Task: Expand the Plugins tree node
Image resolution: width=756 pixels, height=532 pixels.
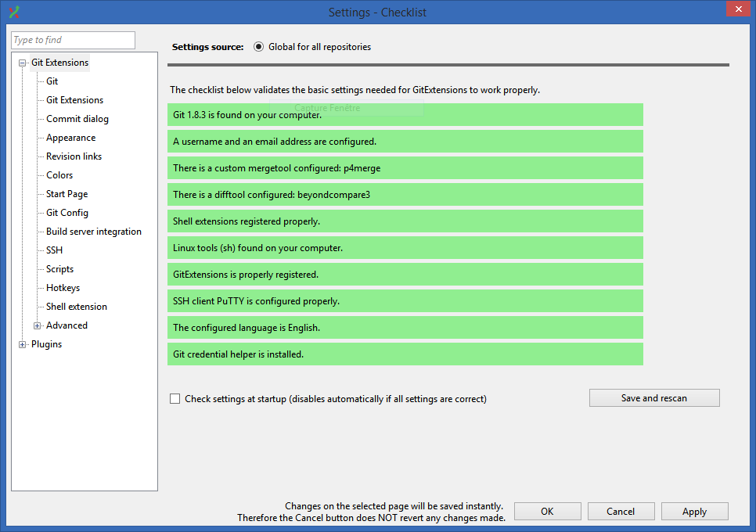Action: [x=22, y=344]
